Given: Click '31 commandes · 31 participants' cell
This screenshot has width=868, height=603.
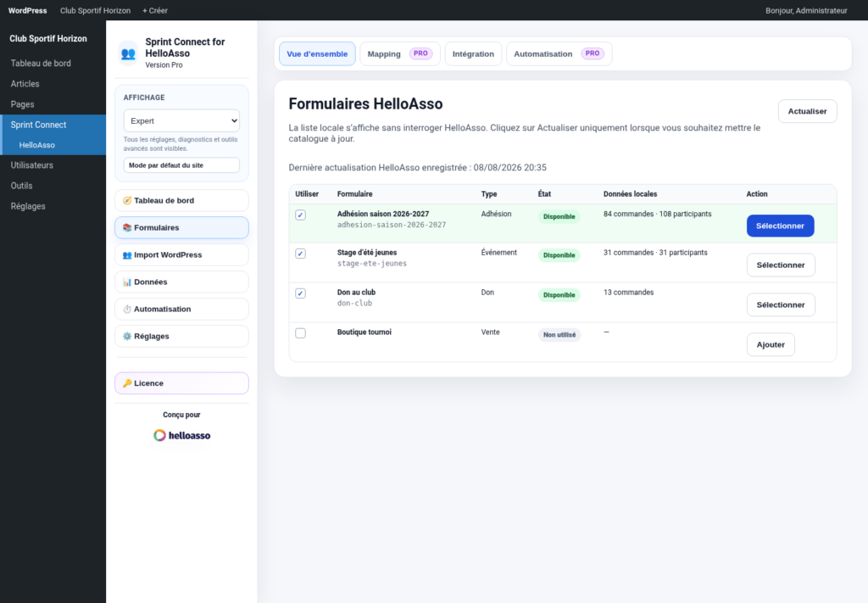Looking at the screenshot, I should point(655,253).
